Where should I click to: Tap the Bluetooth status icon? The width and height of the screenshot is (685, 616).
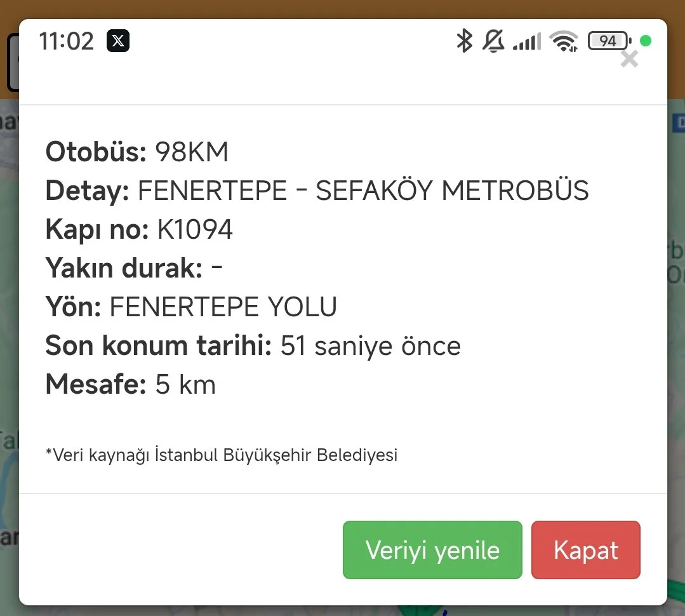coord(465,41)
